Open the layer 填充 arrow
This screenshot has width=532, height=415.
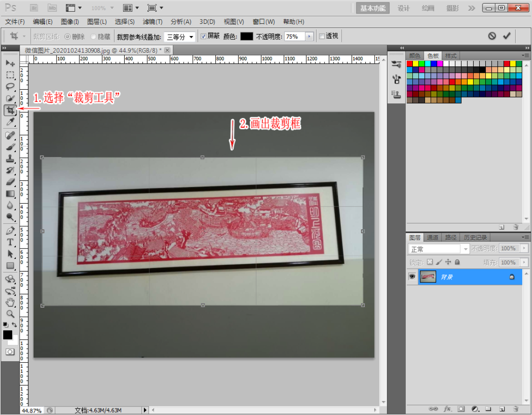524,262
